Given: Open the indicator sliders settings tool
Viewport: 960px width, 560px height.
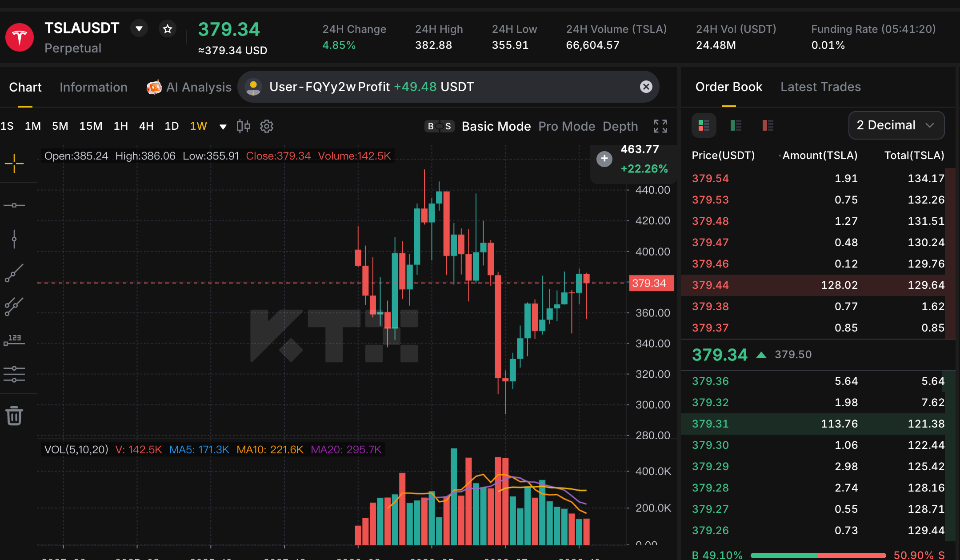Looking at the screenshot, I should (14, 374).
